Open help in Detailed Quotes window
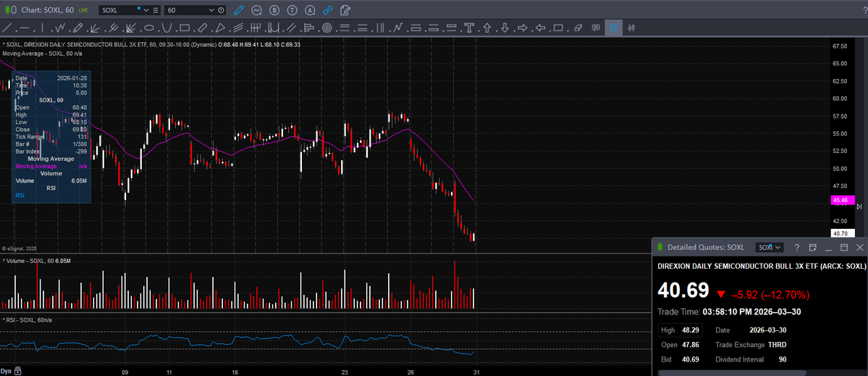 click(797, 247)
